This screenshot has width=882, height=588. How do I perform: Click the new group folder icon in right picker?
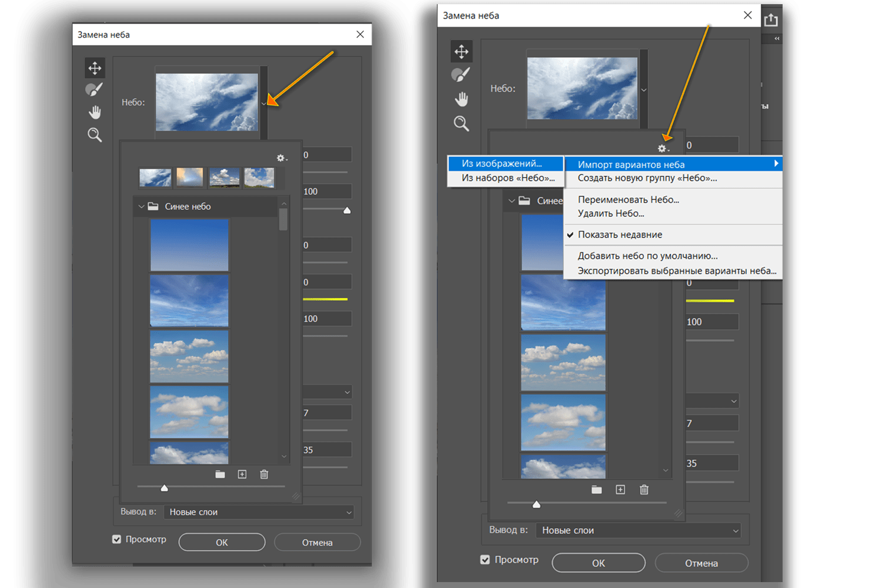click(596, 490)
